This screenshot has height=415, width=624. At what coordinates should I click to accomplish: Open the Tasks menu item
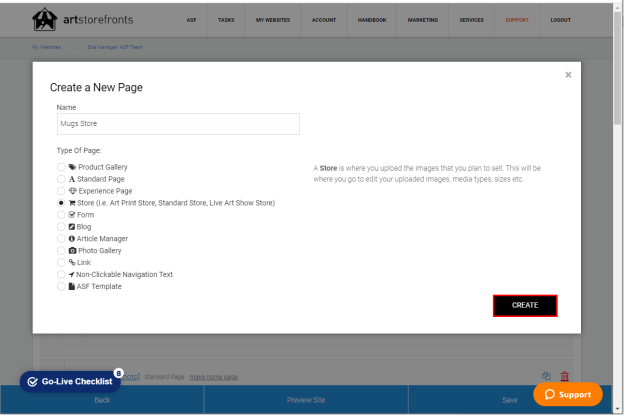tap(226, 20)
